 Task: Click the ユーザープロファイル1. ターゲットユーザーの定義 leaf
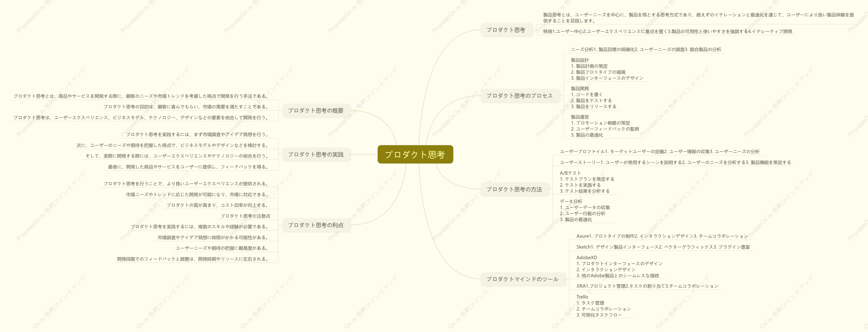[659, 152]
